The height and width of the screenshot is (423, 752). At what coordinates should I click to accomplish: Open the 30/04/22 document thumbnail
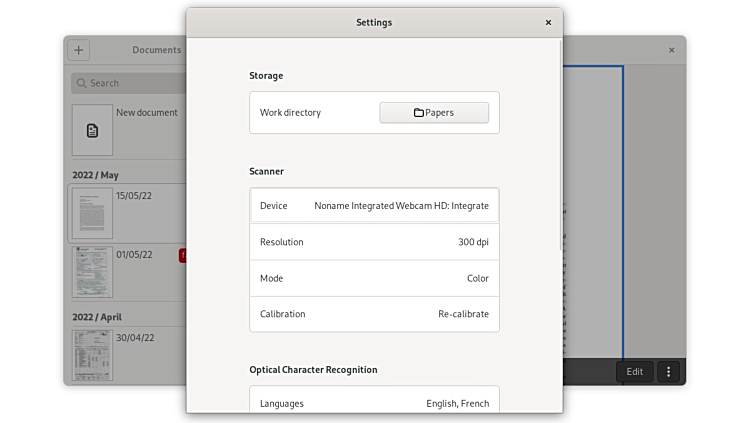click(x=92, y=354)
